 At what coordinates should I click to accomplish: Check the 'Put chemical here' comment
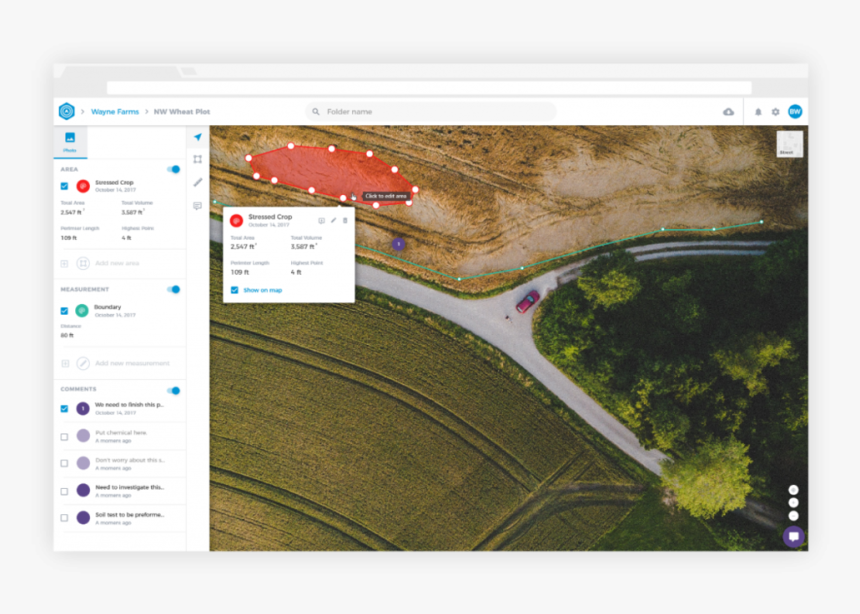point(65,436)
